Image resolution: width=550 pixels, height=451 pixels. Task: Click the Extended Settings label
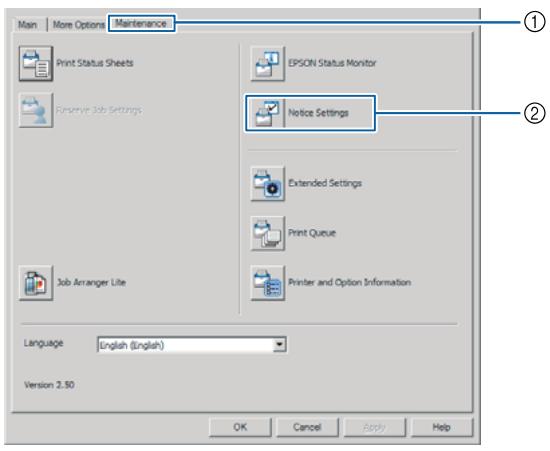point(325,183)
